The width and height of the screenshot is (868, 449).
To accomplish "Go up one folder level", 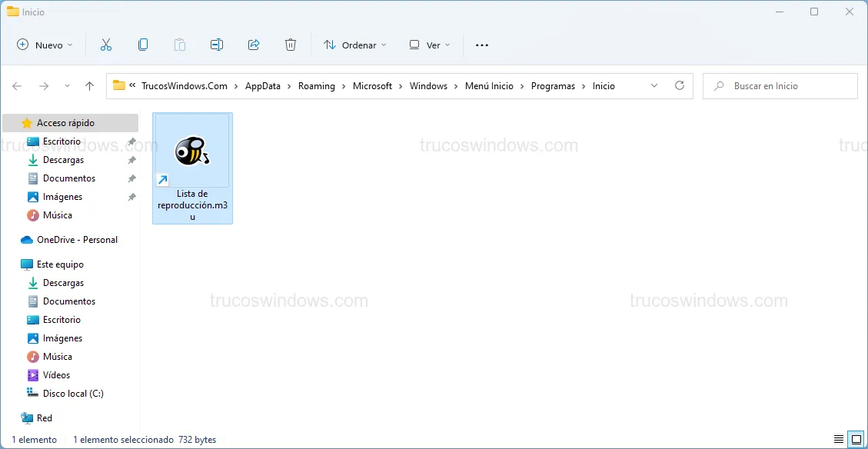I will tap(89, 86).
